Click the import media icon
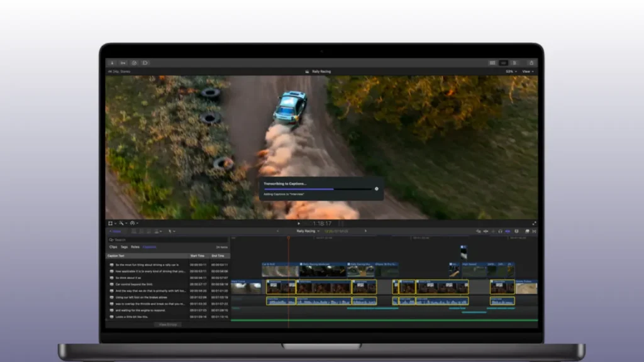The image size is (644, 362). 112,63
